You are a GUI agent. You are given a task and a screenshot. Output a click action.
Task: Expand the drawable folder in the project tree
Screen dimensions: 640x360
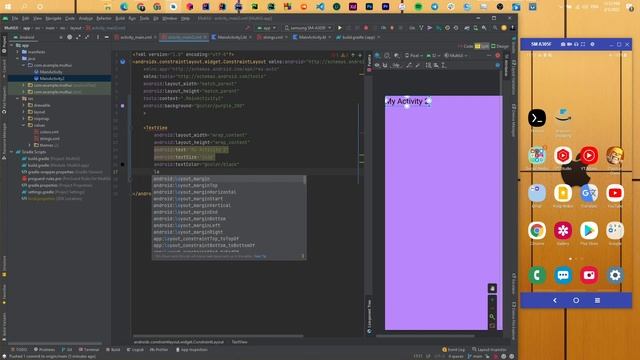24,105
